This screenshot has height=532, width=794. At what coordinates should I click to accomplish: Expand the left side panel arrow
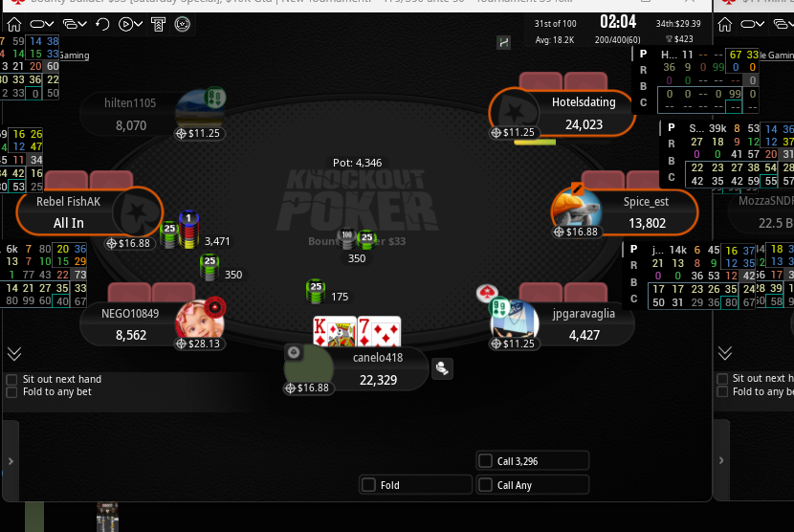[11, 460]
